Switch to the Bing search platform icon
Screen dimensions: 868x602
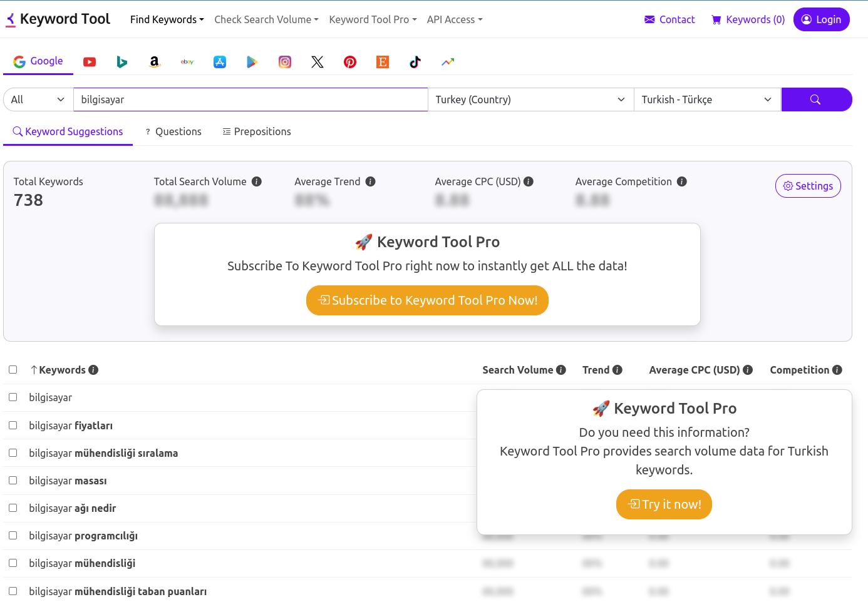coord(122,62)
